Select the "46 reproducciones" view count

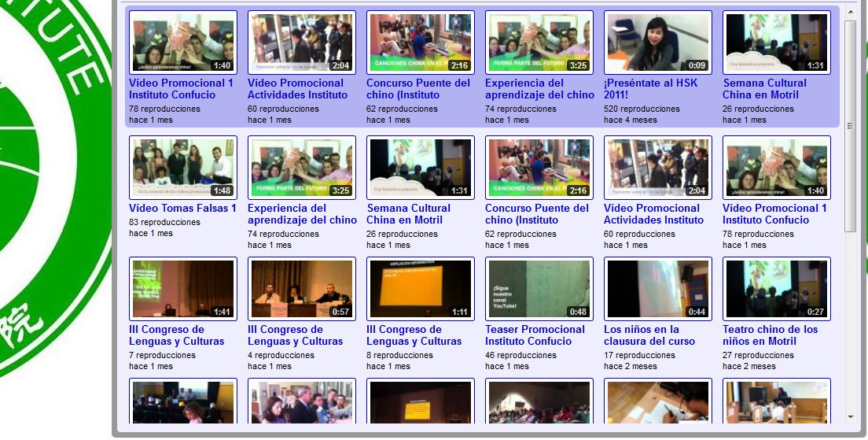point(521,356)
